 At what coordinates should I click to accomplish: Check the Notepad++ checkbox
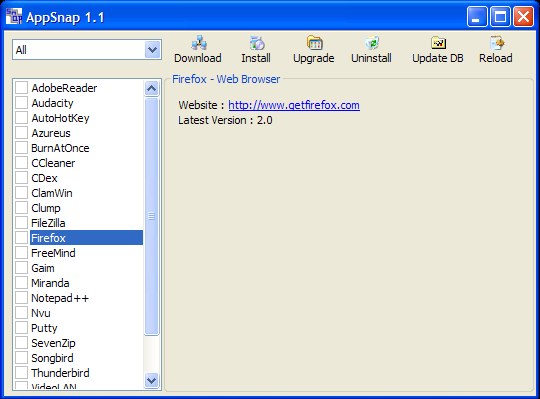tap(21, 297)
